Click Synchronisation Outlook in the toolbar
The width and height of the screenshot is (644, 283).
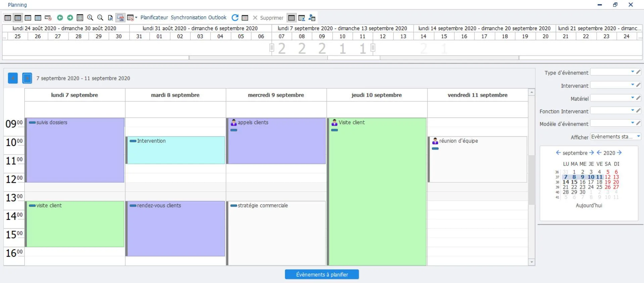click(198, 17)
